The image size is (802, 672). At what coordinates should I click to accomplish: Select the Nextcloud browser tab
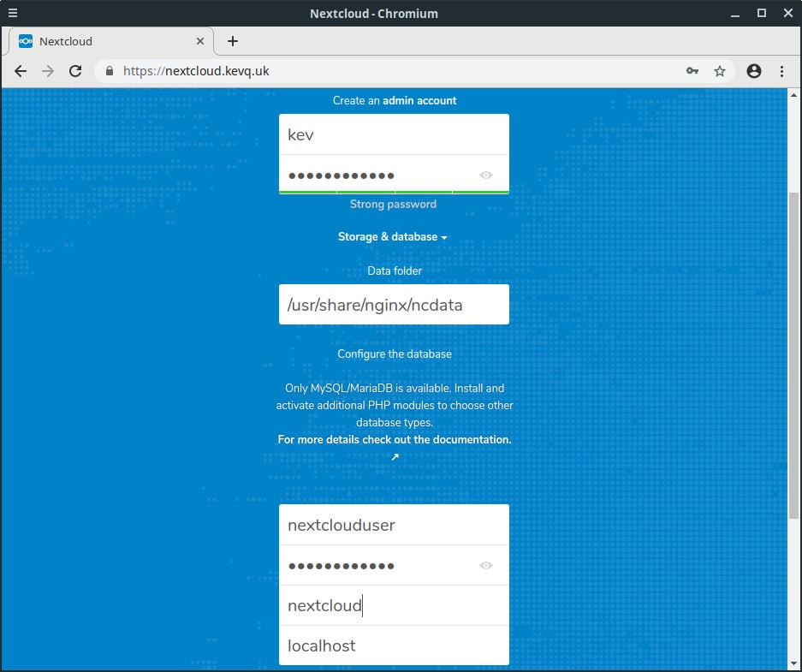coord(103,40)
